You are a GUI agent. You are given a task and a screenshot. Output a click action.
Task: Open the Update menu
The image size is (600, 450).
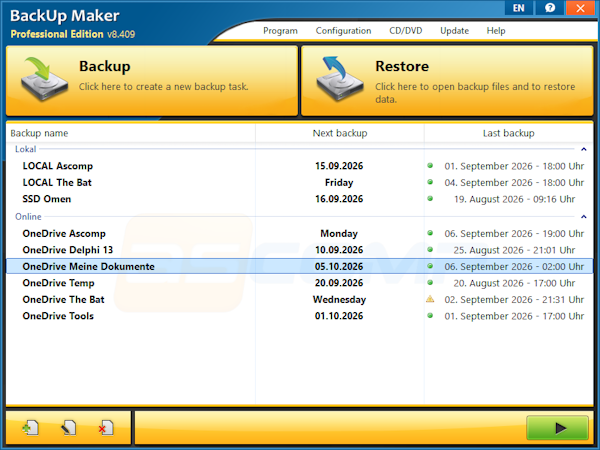click(454, 31)
